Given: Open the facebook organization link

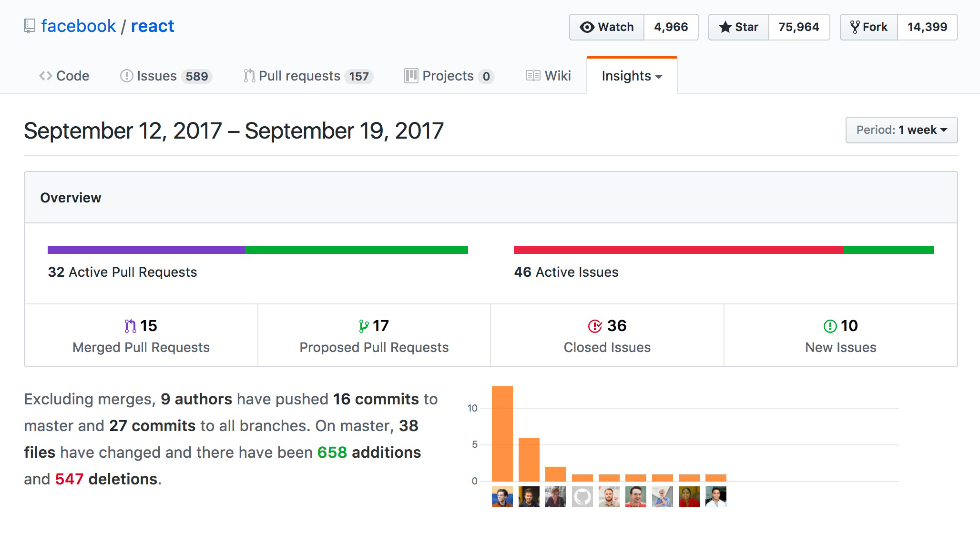Looking at the screenshot, I should [x=79, y=26].
